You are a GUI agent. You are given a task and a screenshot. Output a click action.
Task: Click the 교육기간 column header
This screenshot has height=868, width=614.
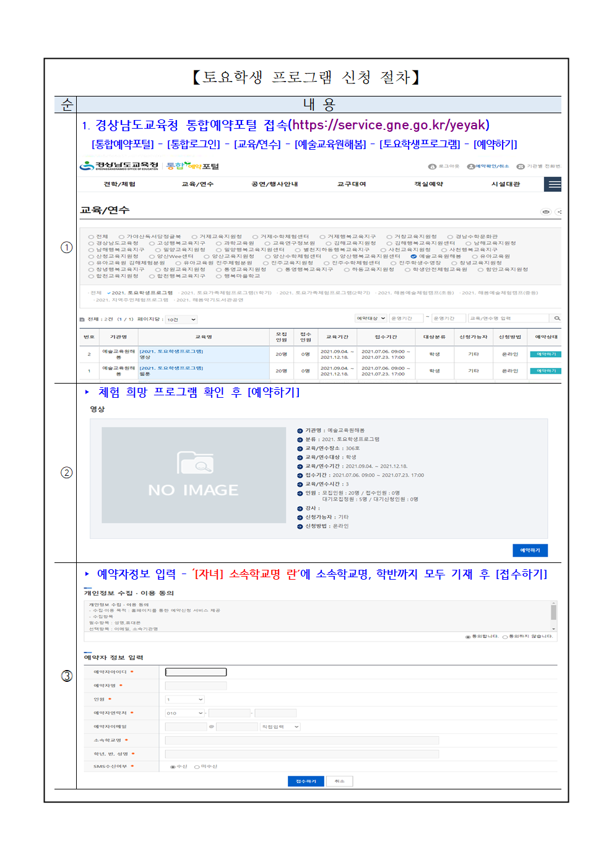(x=337, y=337)
